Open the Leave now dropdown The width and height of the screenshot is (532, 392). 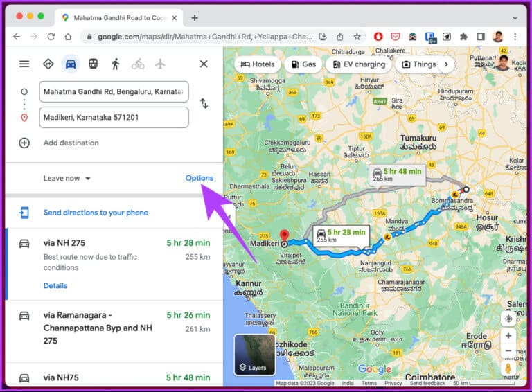[x=66, y=179]
